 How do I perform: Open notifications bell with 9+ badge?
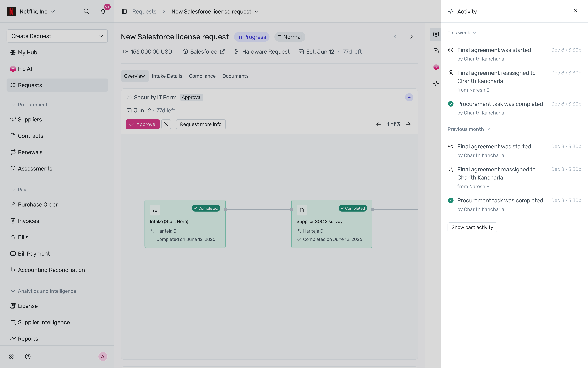pyautogui.click(x=103, y=11)
